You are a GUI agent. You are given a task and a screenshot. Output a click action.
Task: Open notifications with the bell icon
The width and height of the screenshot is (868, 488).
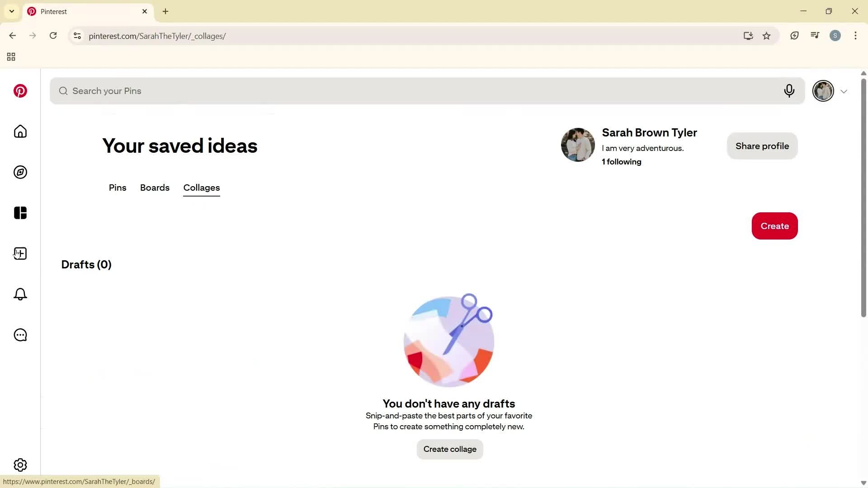click(x=20, y=294)
